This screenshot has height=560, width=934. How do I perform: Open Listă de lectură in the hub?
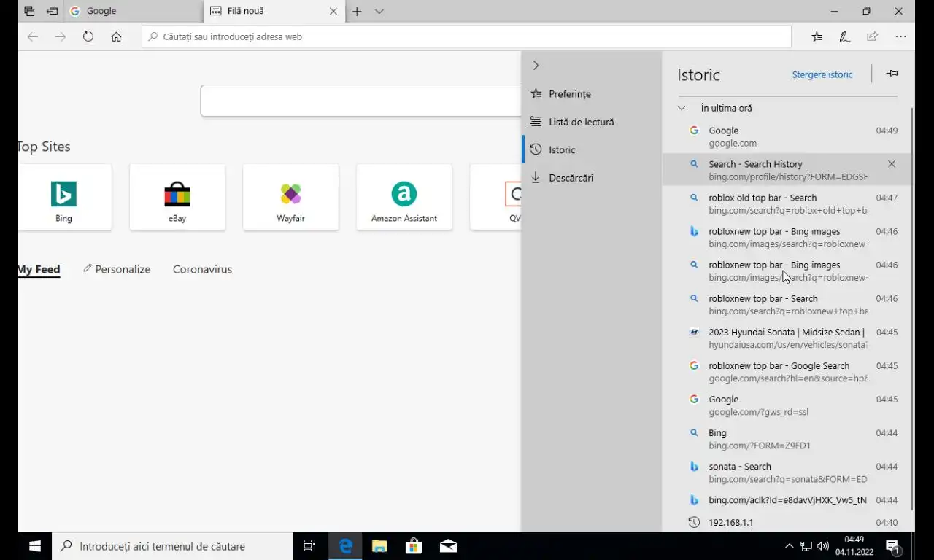pos(592,122)
